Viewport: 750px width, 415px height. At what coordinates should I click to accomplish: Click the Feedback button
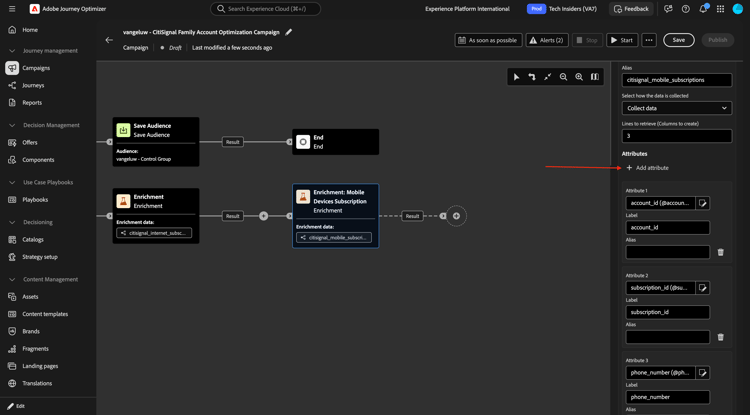(631, 9)
